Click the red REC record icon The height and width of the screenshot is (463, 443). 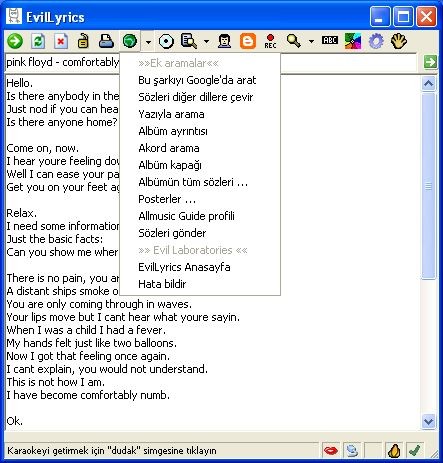point(270,41)
